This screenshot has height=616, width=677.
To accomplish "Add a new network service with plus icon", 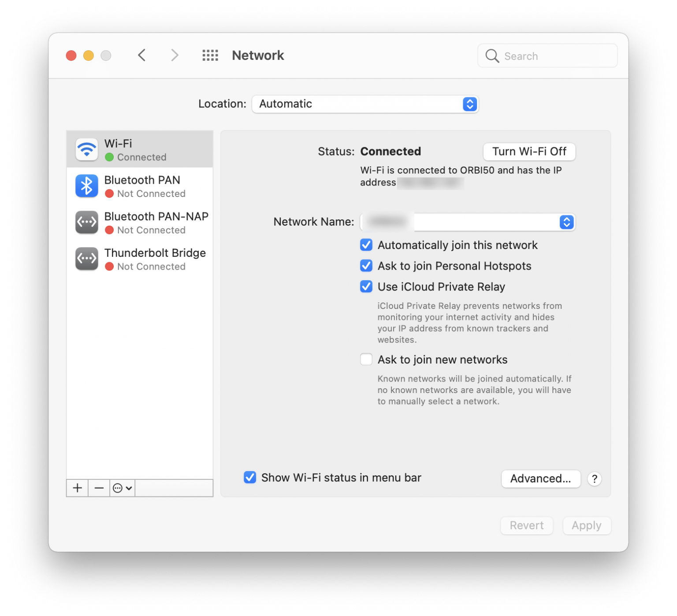I will 77,488.
